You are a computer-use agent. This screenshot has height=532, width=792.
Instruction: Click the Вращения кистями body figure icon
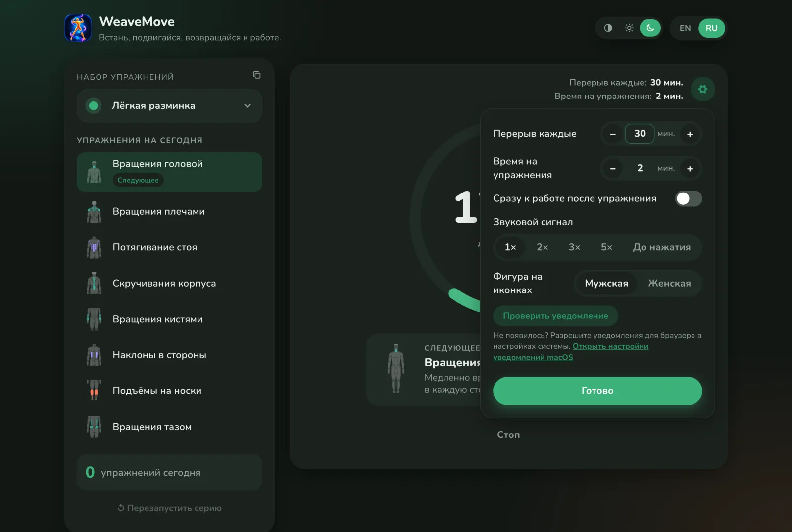click(94, 319)
